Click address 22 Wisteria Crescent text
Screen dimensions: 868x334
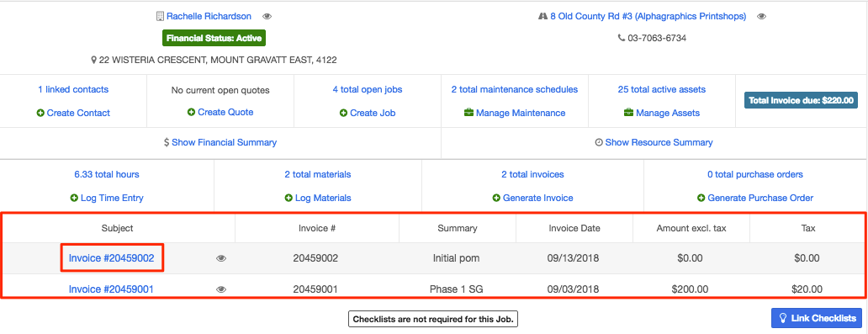click(218, 60)
